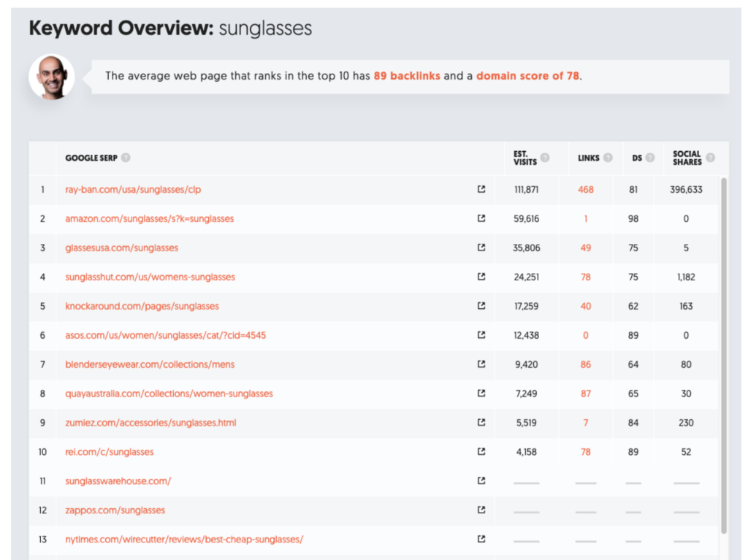Click external link icon for rei.com row
Image resolution: width=748 pixels, height=560 pixels.
481,452
